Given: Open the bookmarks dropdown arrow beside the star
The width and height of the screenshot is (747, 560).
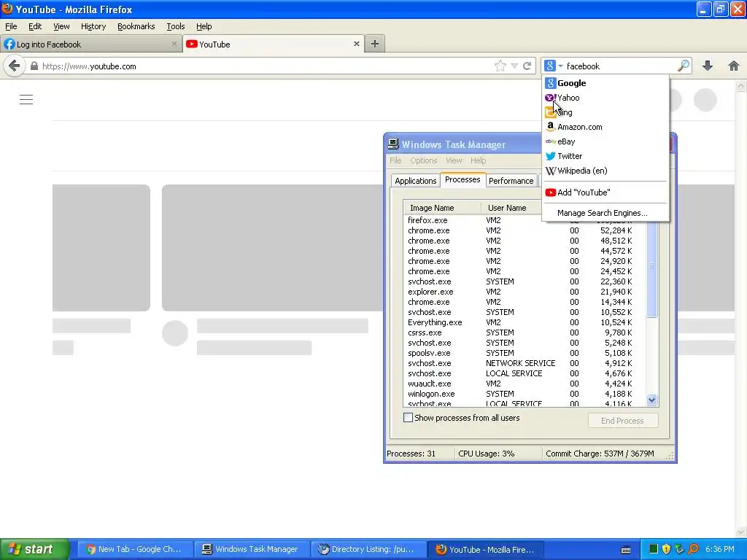Looking at the screenshot, I should (x=514, y=66).
